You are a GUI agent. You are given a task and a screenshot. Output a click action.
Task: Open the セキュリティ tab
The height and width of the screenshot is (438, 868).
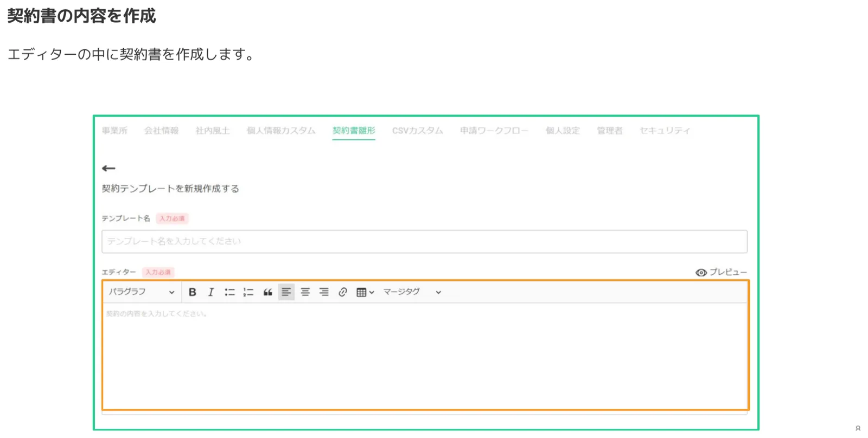[665, 131]
